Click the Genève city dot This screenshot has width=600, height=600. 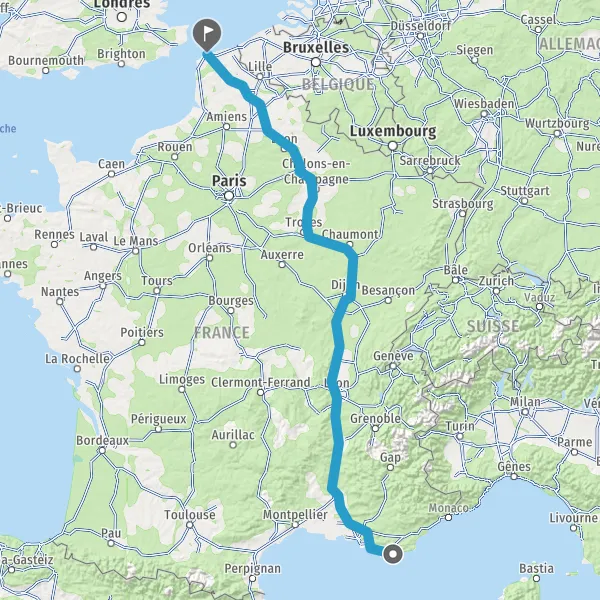[x=393, y=366]
